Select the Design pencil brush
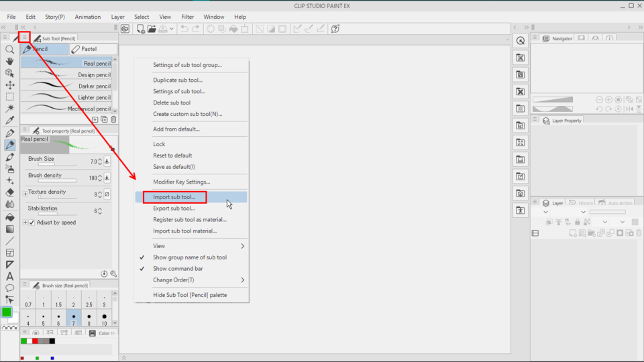Image resolution: width=644 pixels, height=362 pixels. (66, 75)
